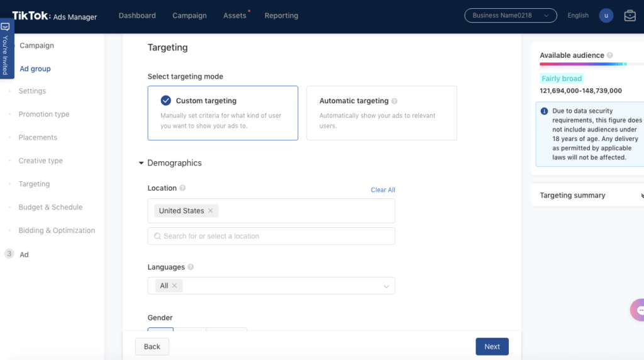This screenshot has width=644, height=360.
Task: Remove the All languages tag
Action: (x=175, y=286)
